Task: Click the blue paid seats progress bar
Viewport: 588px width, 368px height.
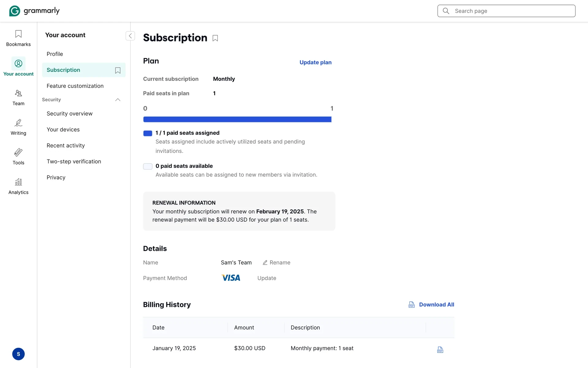Action: click(x=237, y=119)
